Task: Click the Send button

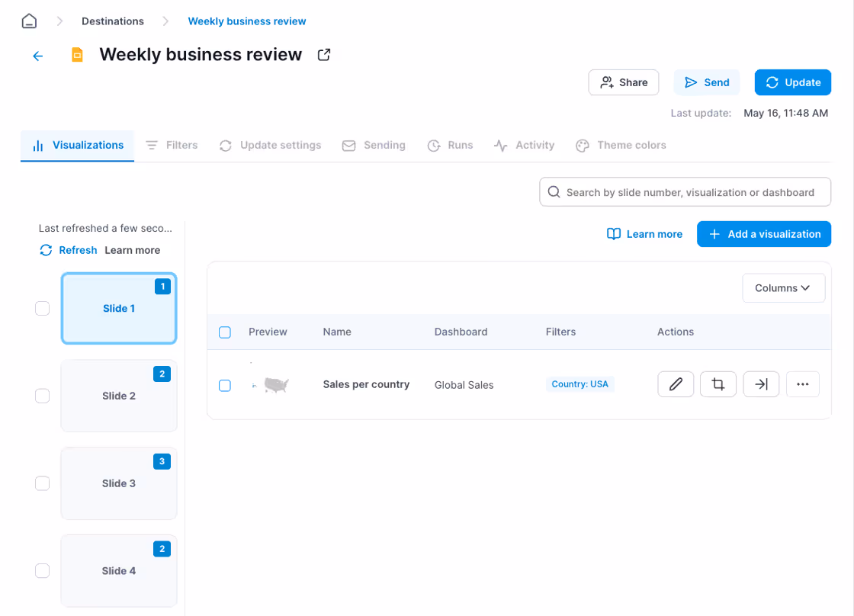Action: click(706, 82)
